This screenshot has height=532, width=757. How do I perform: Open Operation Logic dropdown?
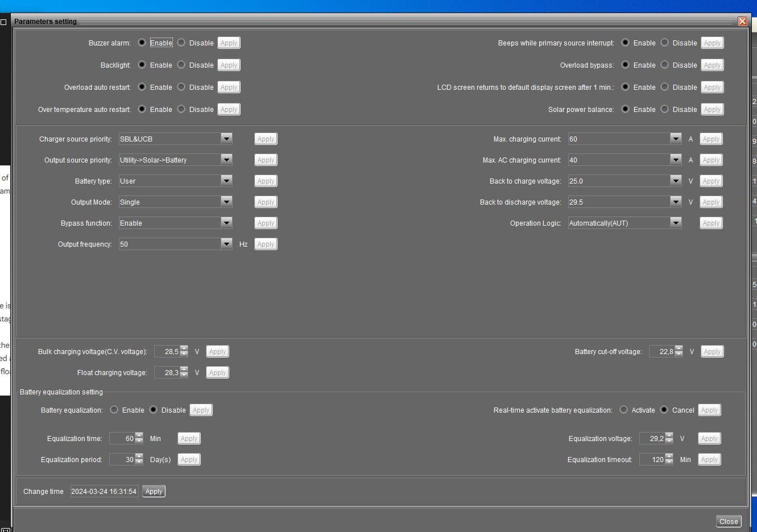coord(676,223)
